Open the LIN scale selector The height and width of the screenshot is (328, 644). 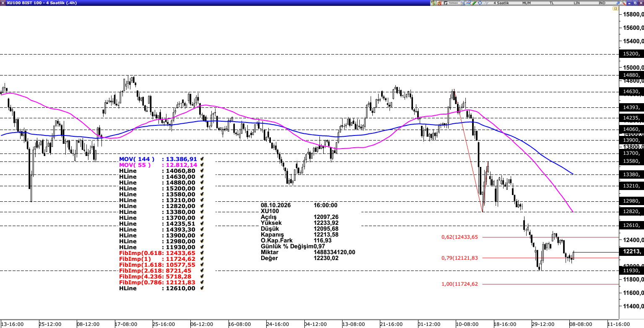pyautogui.click(x=577, y=3)
